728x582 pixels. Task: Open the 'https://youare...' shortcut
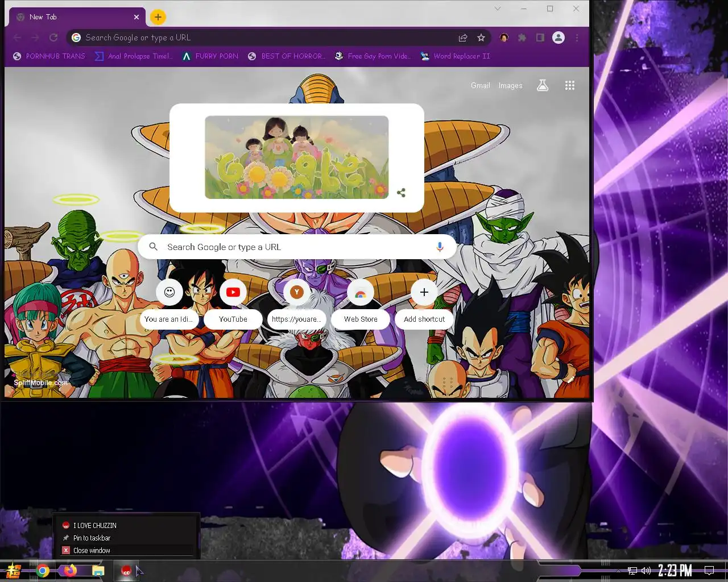[x=296, y=304]
